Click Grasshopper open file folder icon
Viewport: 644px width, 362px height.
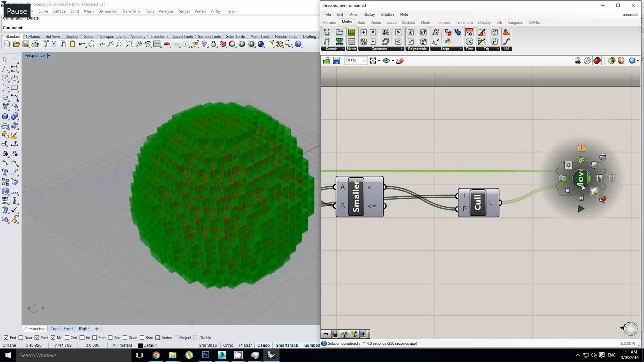(326, 61)
